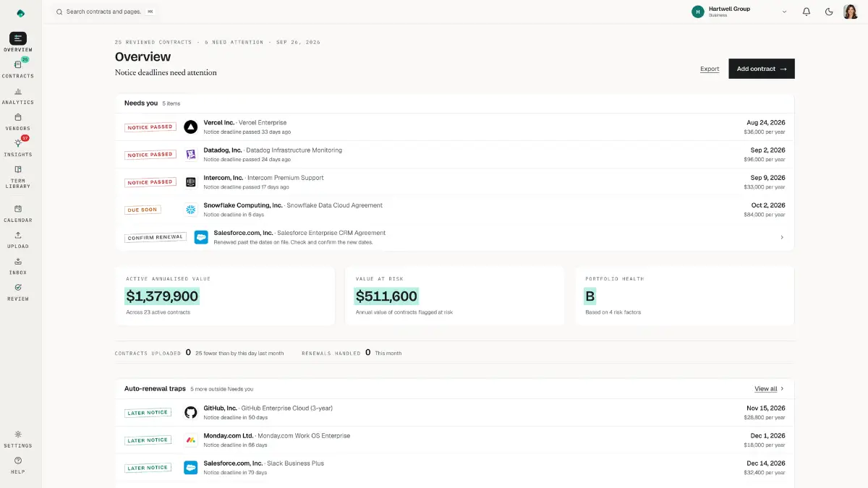Image resolution: width=868 pixels, height=488 pixels.
Task: Expand the Salesforce Confirm Renewal row chevron
Action: click(782, 237)
